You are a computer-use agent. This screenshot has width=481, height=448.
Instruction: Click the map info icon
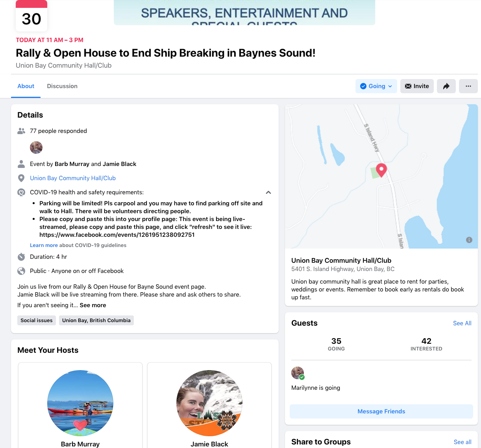(469, 240)
